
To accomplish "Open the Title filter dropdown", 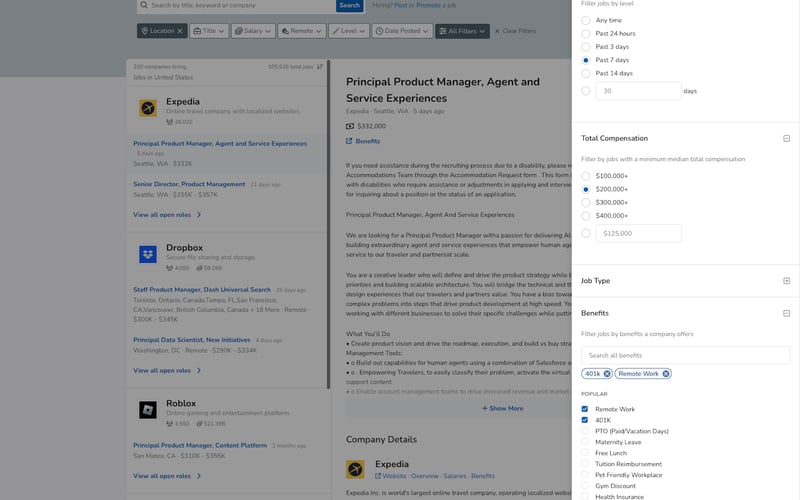I will pos(209,31).
